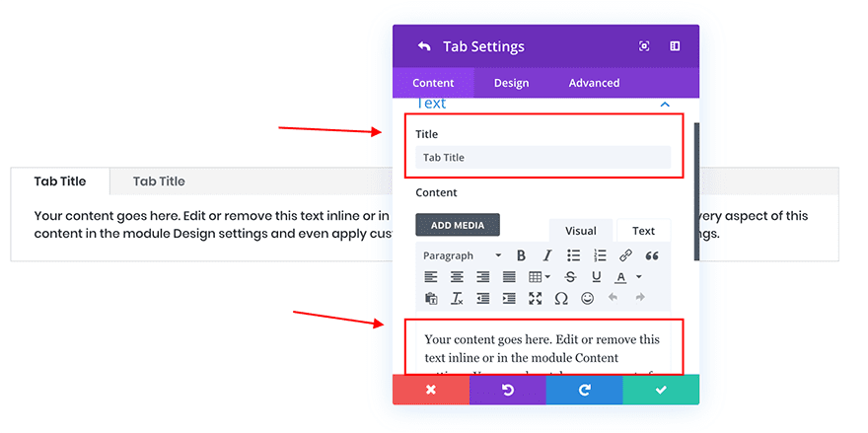Switch the editor to Text mode

pyautogui.click(x=643, y=231)
